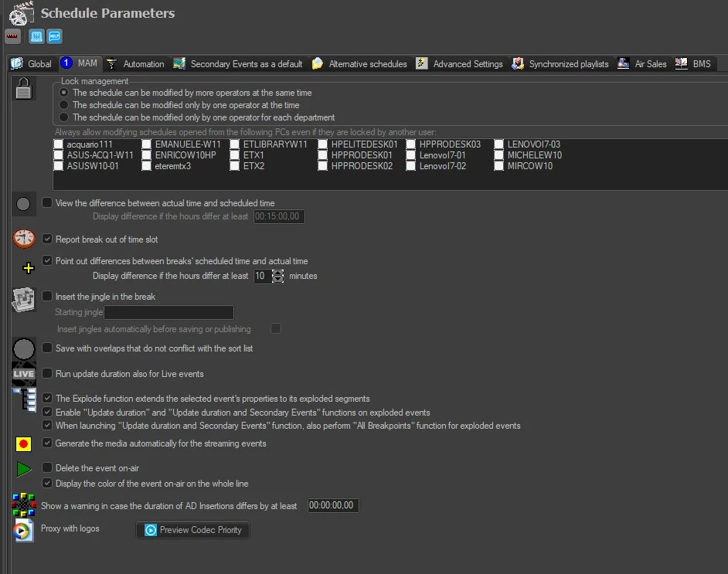728x574 pixels.
Task: Increase the minutes difference spinner value
Action: pyautogui.click(x=278, y=273)
